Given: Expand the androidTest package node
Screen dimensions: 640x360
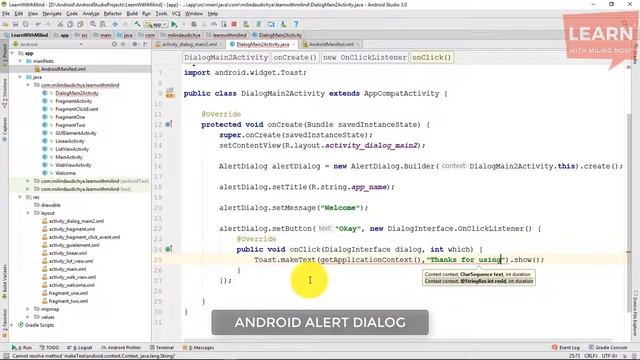Looking at the screenshot, I should [28, 181].
